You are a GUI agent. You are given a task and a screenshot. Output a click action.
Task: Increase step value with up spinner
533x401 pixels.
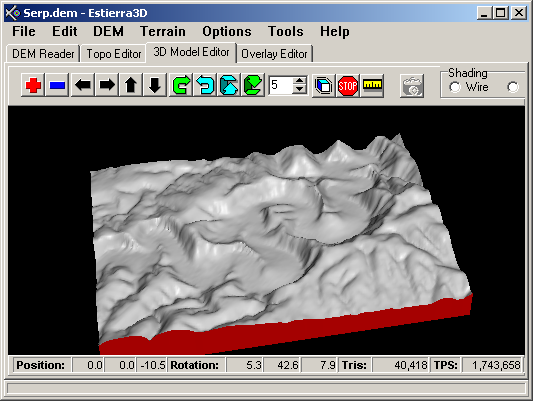299,81
